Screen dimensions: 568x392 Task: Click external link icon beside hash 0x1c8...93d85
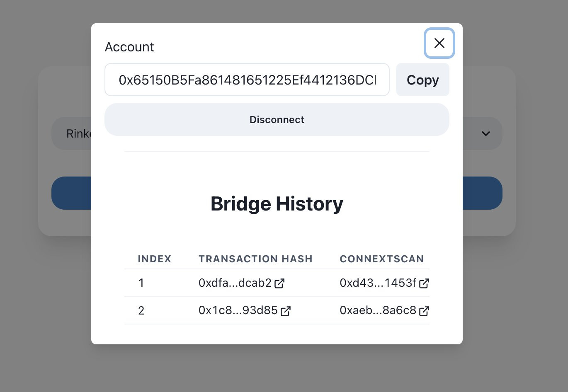pyautogui.click(x=286, y=311)
